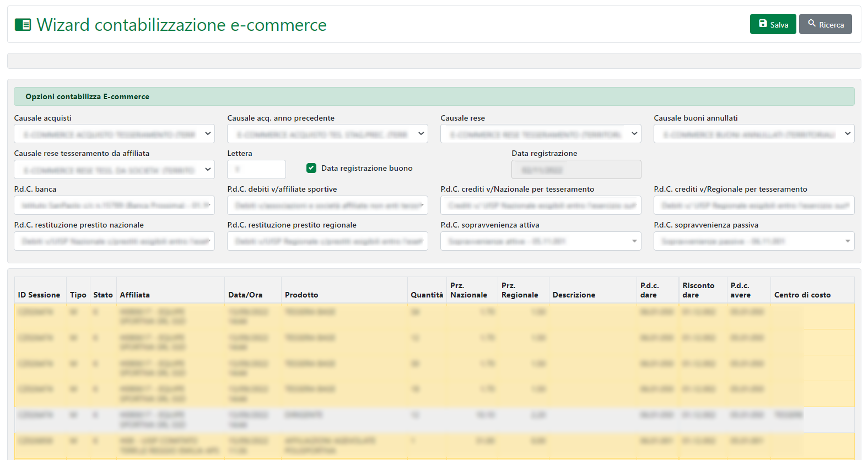Toggle the Data registrazione buono checkbox
This screenshot has width=868, height=460.
point(311,168)
